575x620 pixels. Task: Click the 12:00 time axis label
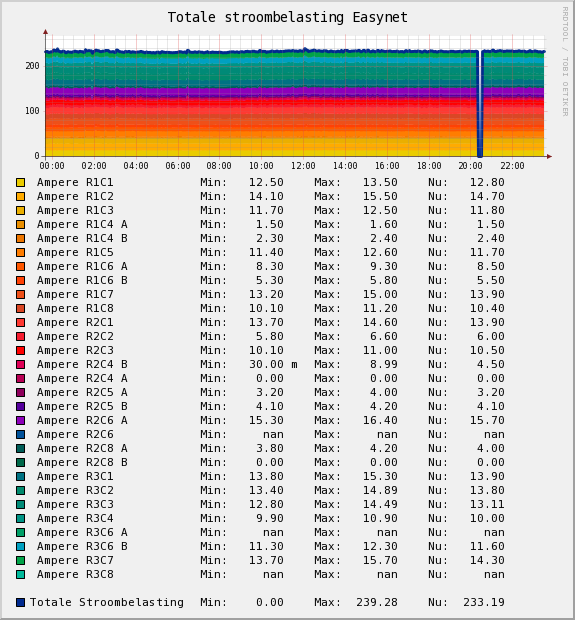pos(303,166)
